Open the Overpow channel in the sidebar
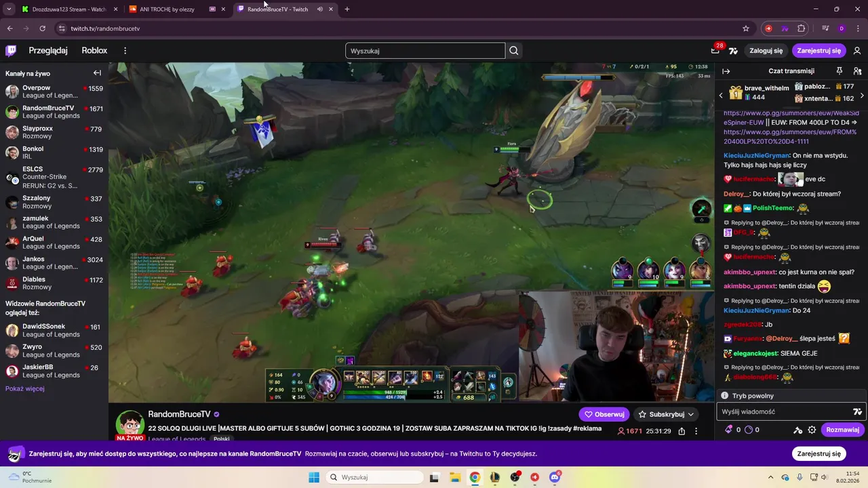Screen dimensions: 868x488 54,92
